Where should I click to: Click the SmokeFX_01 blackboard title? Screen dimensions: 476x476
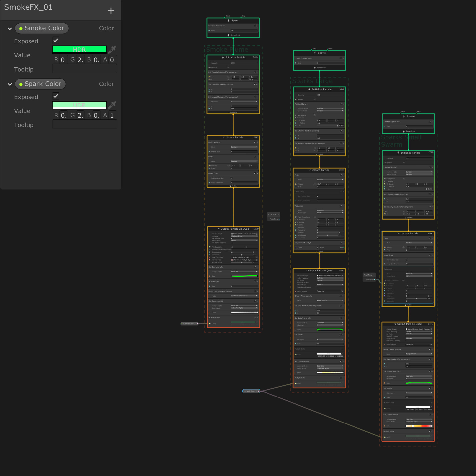(x=28, y=7)
